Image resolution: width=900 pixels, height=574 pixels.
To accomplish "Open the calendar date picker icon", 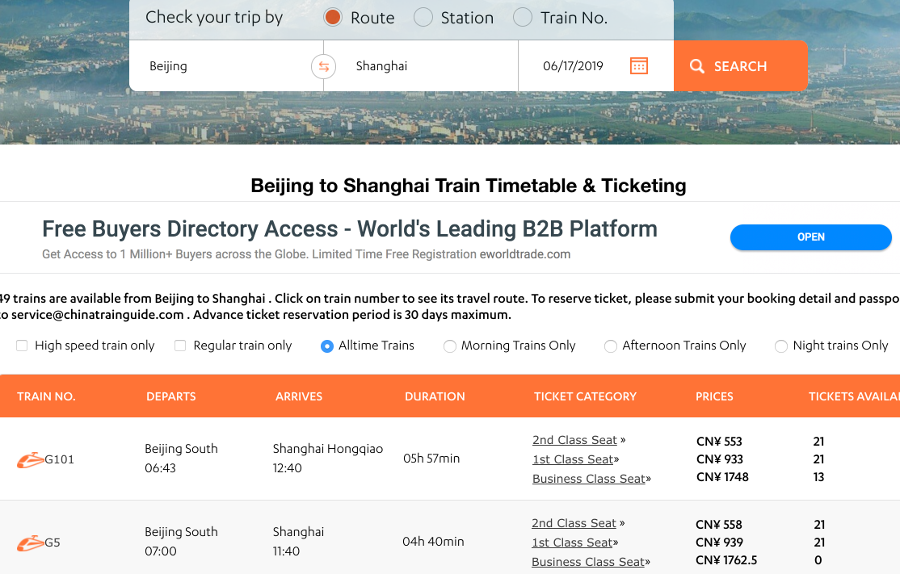I will [x=639, y=66].
